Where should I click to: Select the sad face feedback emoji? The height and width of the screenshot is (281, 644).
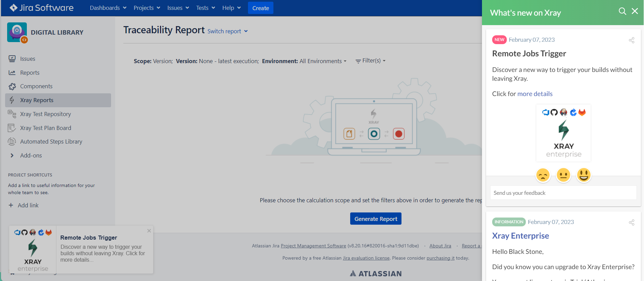[543, 175]
